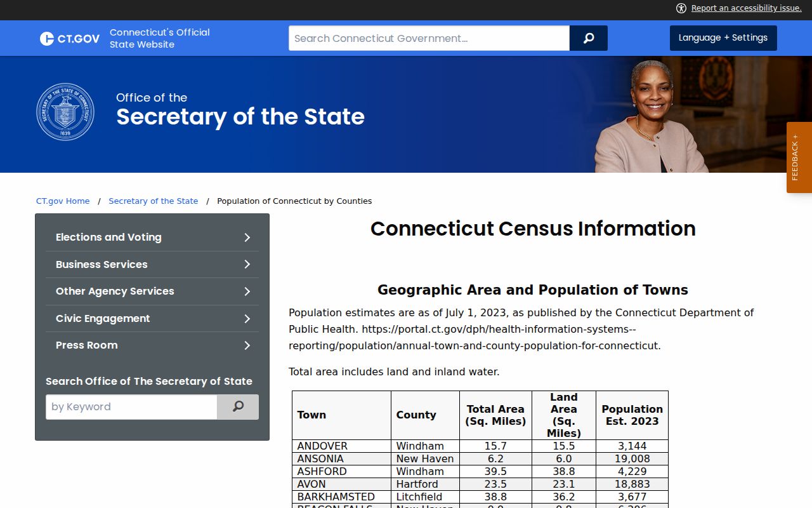Click the Population Est. 2023 header
Viewport: 812px width, 508px height.
pyautogui.click(x=632, y=415)
